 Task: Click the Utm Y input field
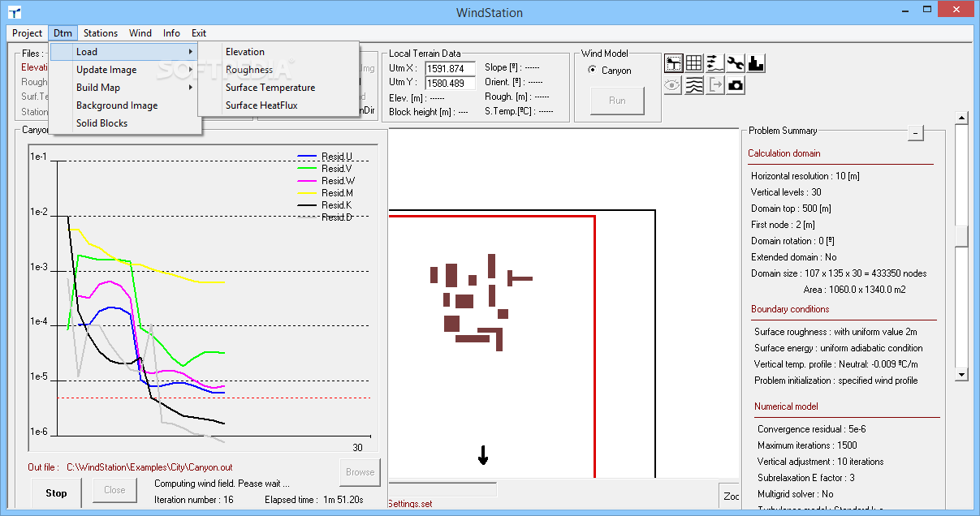point(451,83)
